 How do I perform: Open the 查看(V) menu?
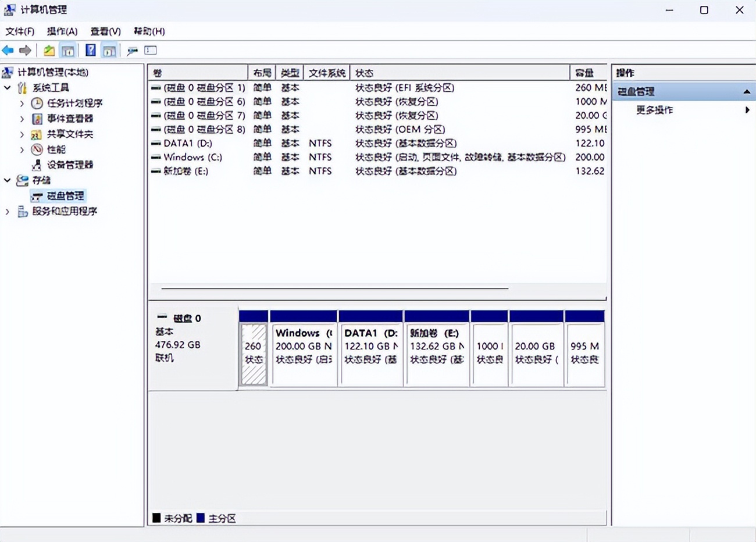pyautogui.click(x=105, y=31)
